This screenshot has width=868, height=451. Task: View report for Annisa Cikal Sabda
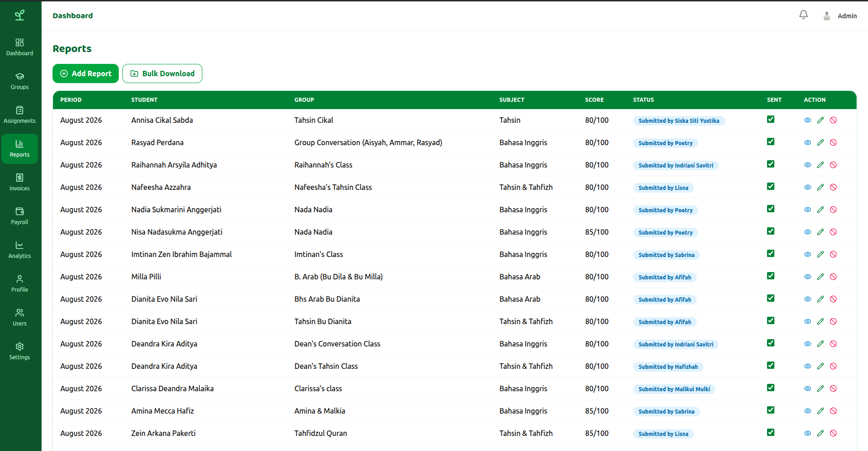click(808, 120)
